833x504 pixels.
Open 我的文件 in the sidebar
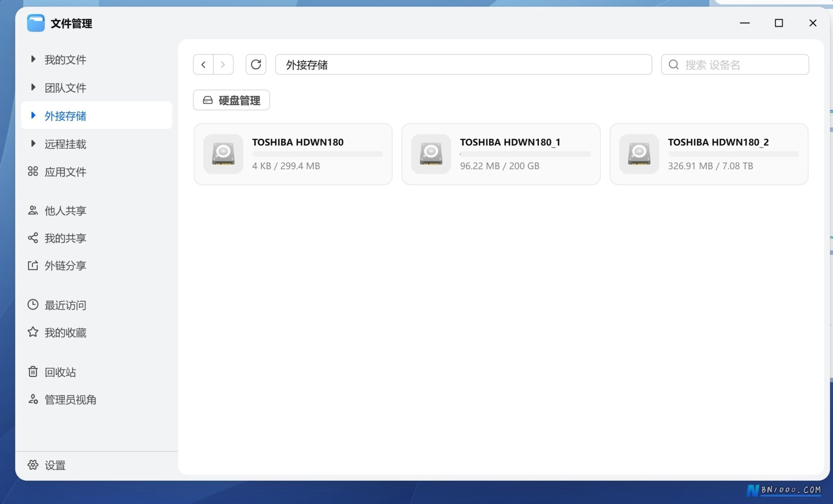point(97,60)
